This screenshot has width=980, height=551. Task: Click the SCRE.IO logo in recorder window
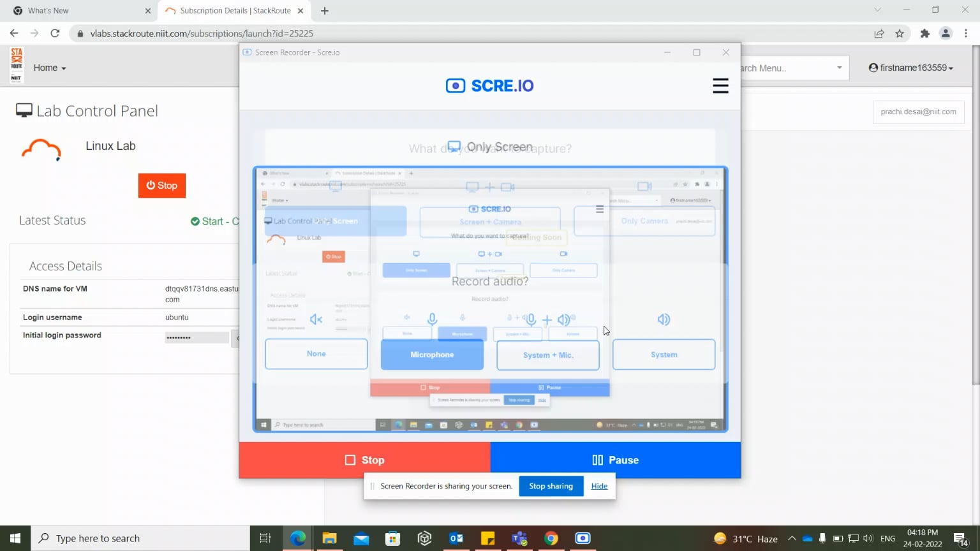pyautogui.click(x=490, y=85)
